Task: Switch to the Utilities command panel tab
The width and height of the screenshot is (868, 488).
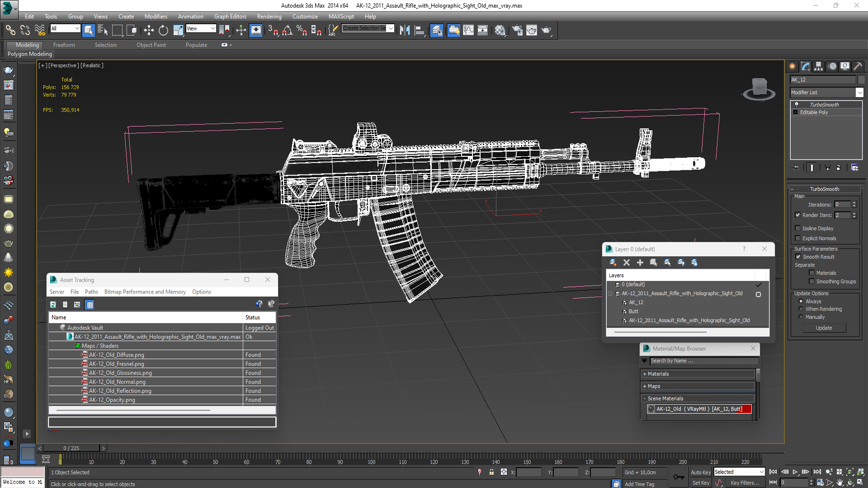Action: coord(858,66)
